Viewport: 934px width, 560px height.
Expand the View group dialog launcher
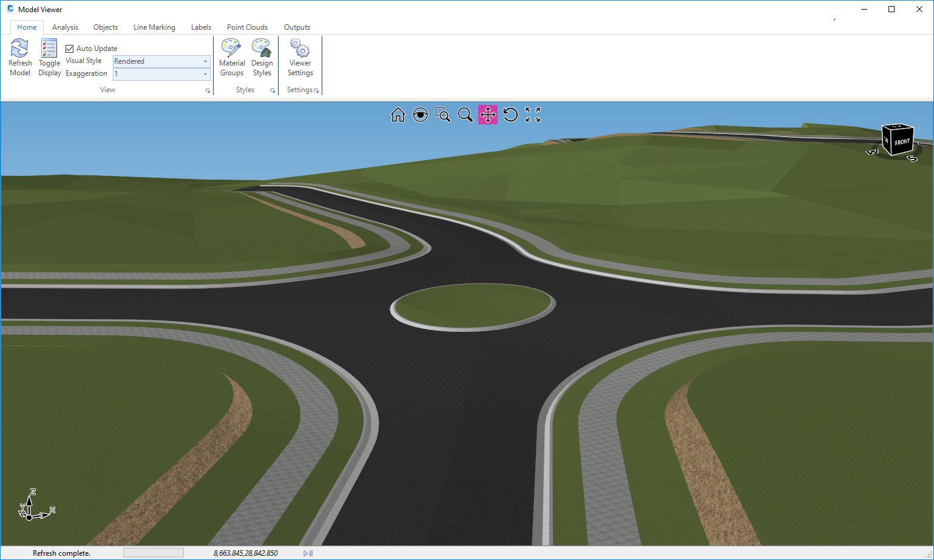point(208,91)
